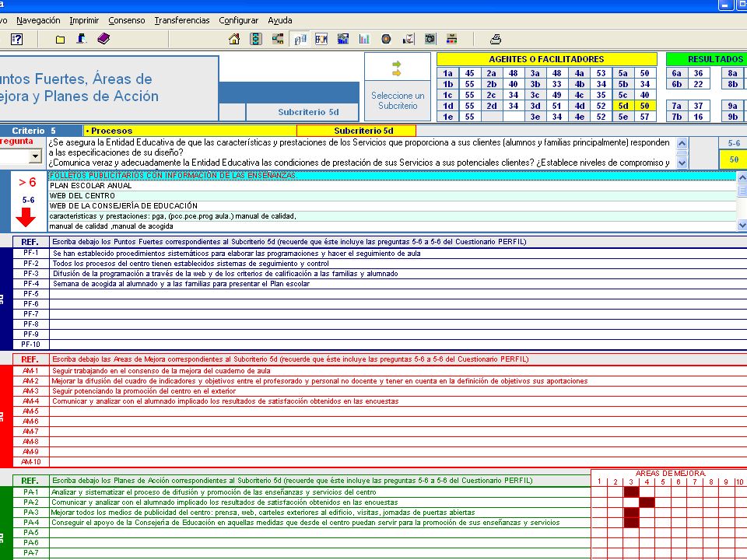The image size is (747, 560).
Task: Click the pastel bar graph toolbar icon
Action: [364, 39]
